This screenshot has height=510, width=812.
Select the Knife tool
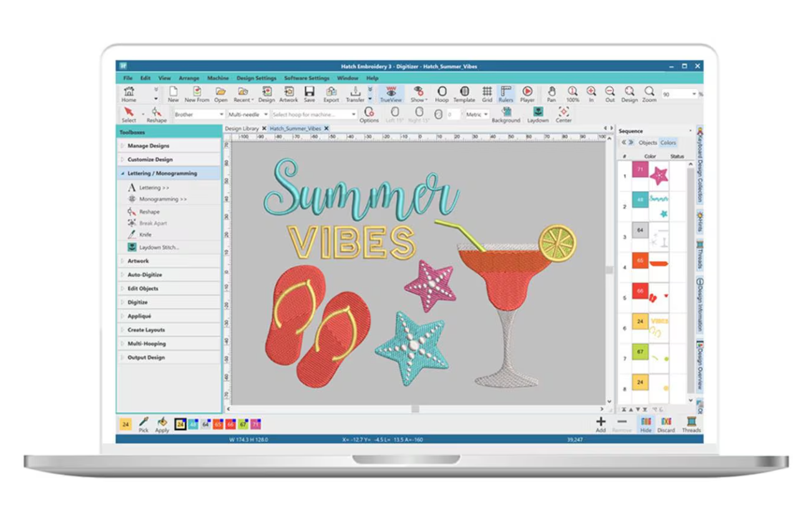click(x=145, y=235)
